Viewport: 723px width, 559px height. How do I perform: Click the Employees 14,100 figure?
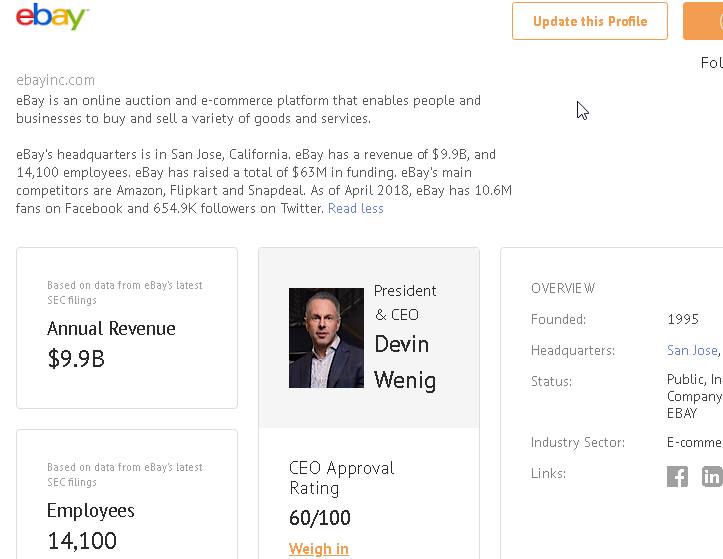point(82,541)
